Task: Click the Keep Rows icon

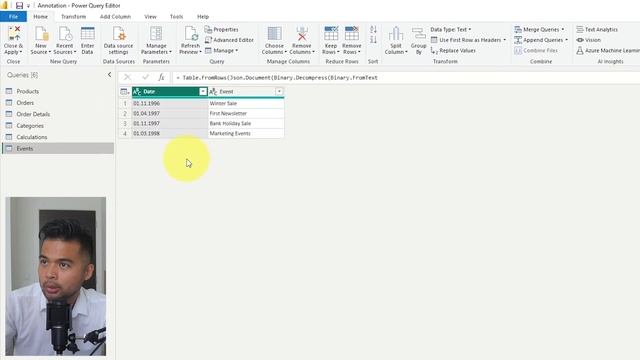Action: (x=331, y=34)
